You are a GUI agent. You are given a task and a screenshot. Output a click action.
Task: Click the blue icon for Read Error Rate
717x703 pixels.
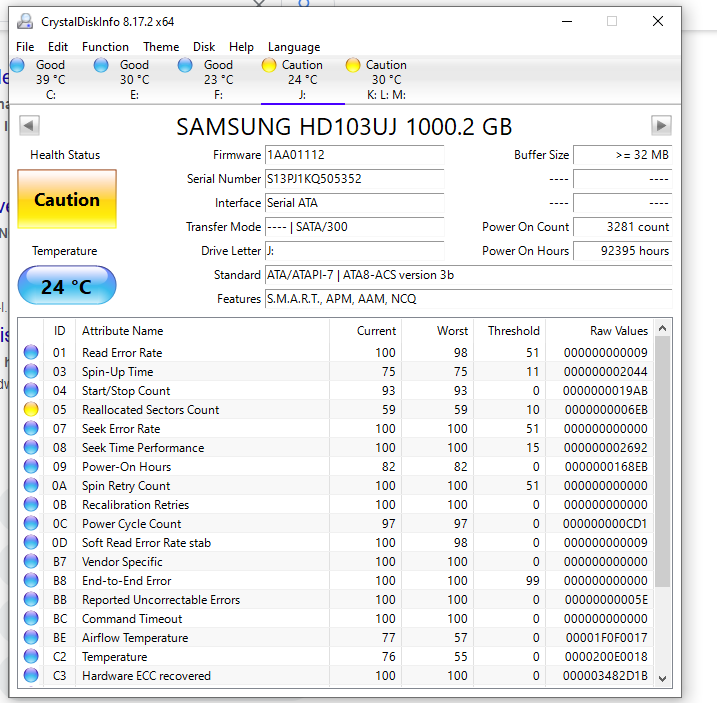[31, 352]
